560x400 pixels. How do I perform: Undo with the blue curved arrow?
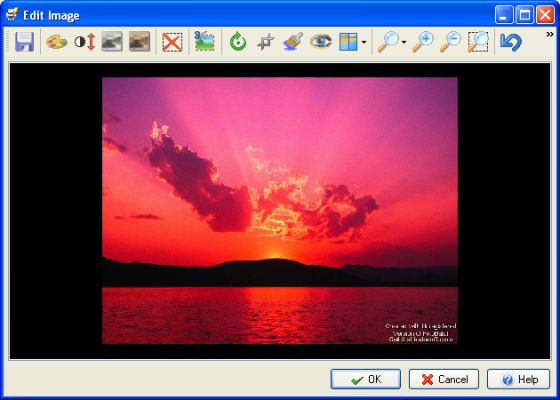[x=511, y=42]
